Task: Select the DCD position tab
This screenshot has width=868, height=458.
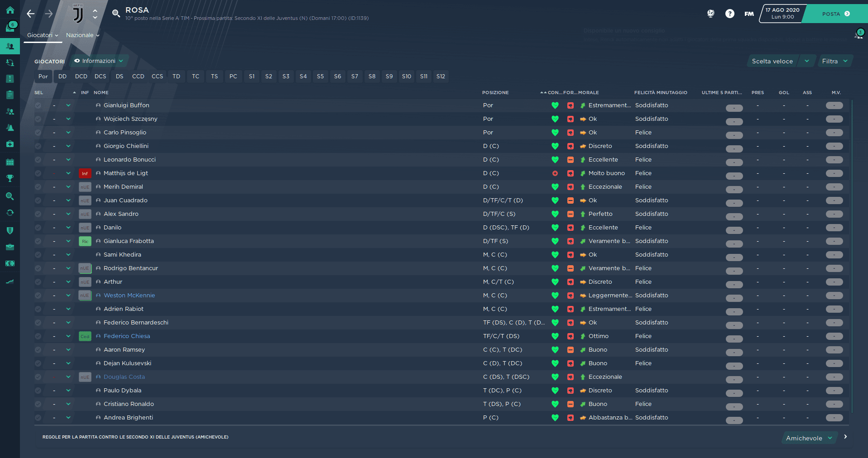Action: point(81,76)
